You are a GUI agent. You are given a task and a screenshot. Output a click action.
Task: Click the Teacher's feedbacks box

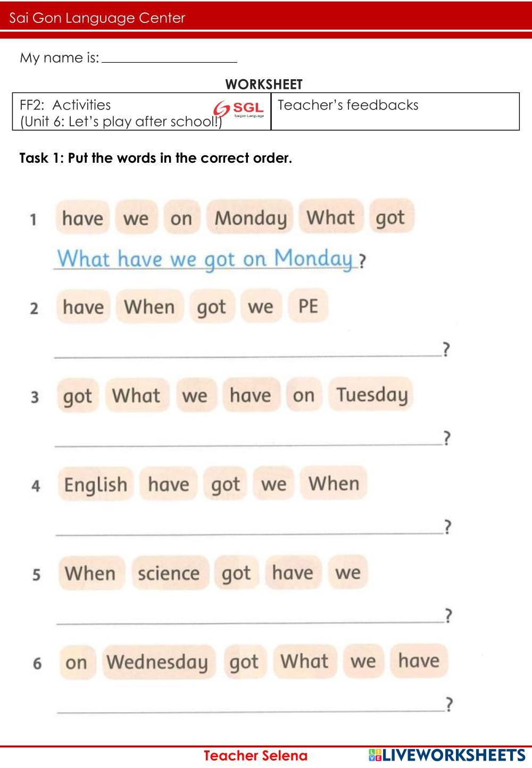coord(395,111)
